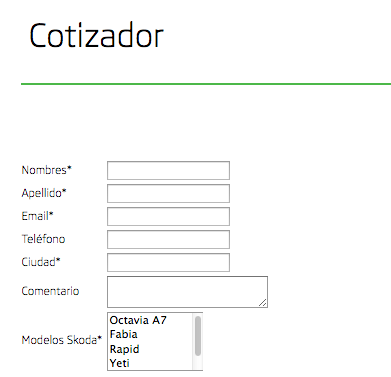Click the Modelos Skoda* label
The width and height of the screenshot is (391, 377).
62,340
